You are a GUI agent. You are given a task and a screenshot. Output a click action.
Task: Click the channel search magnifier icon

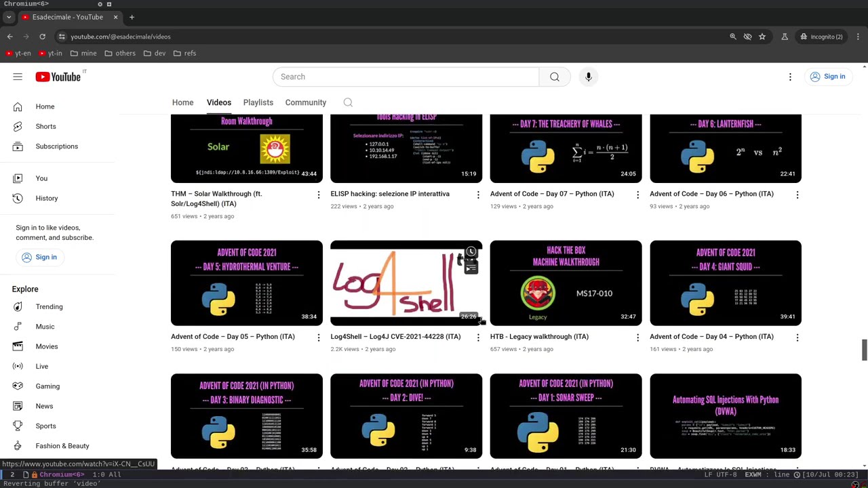(348, 102)
